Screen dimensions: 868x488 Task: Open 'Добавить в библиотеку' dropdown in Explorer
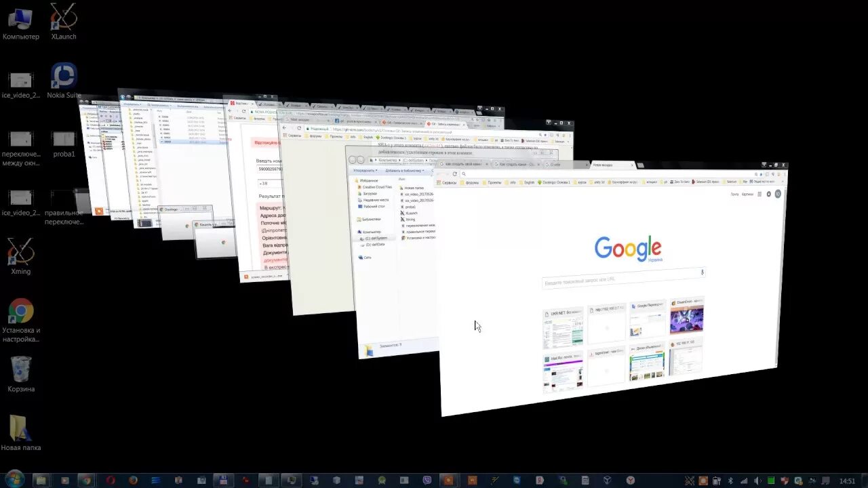click(404, 170)
